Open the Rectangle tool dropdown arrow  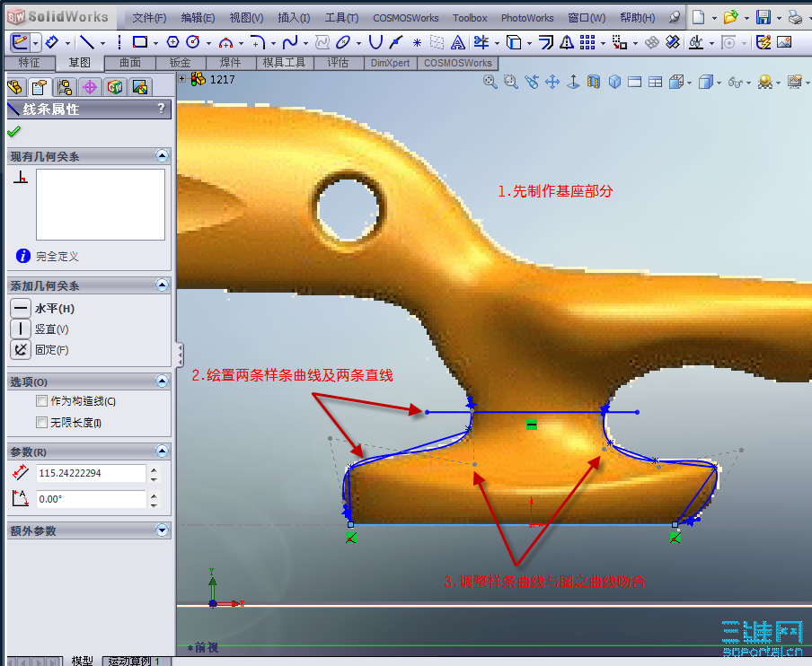click(x=156, y=43)
